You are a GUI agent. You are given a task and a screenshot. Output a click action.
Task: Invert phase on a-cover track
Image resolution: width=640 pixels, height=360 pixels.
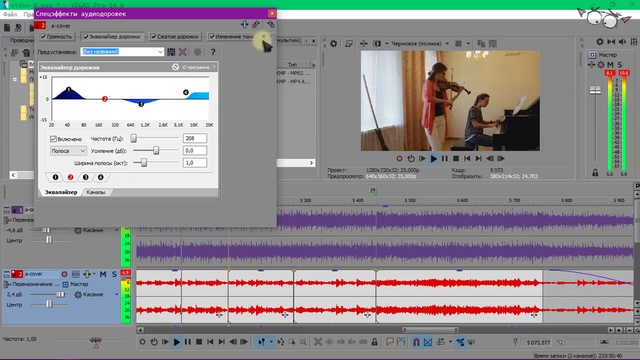pyautogui.click(x=76, y=274)
